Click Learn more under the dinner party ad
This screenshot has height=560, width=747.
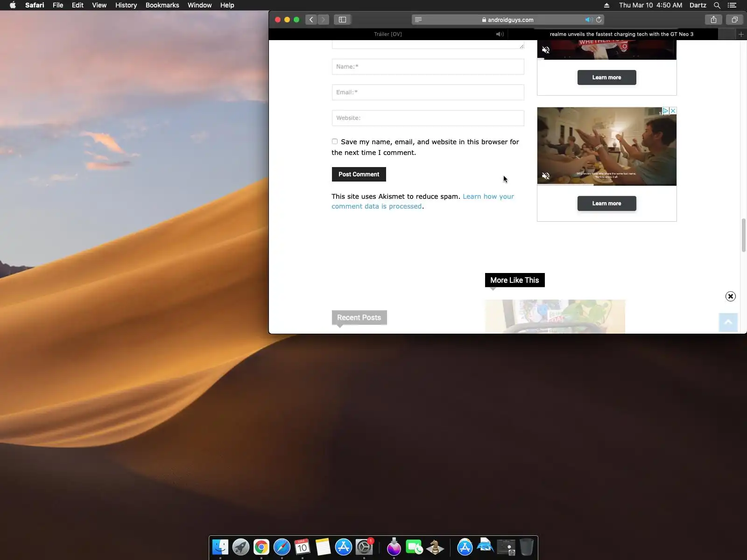(x=606, y=203)
